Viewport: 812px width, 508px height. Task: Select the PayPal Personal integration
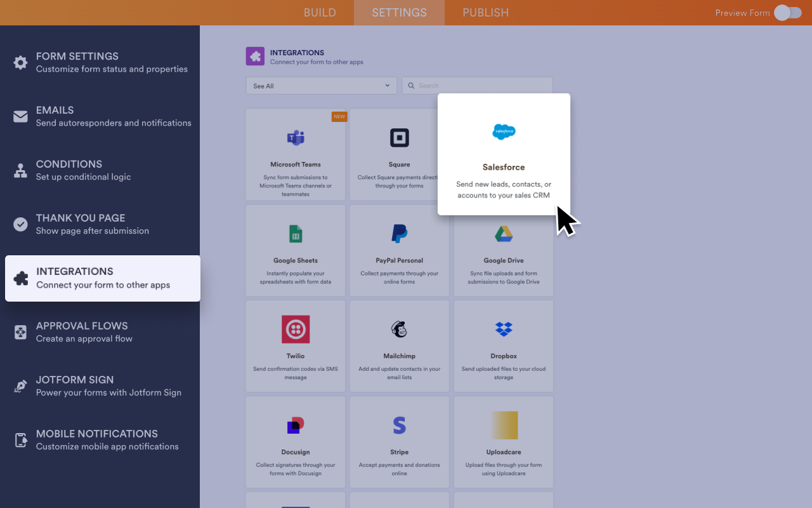399,250
